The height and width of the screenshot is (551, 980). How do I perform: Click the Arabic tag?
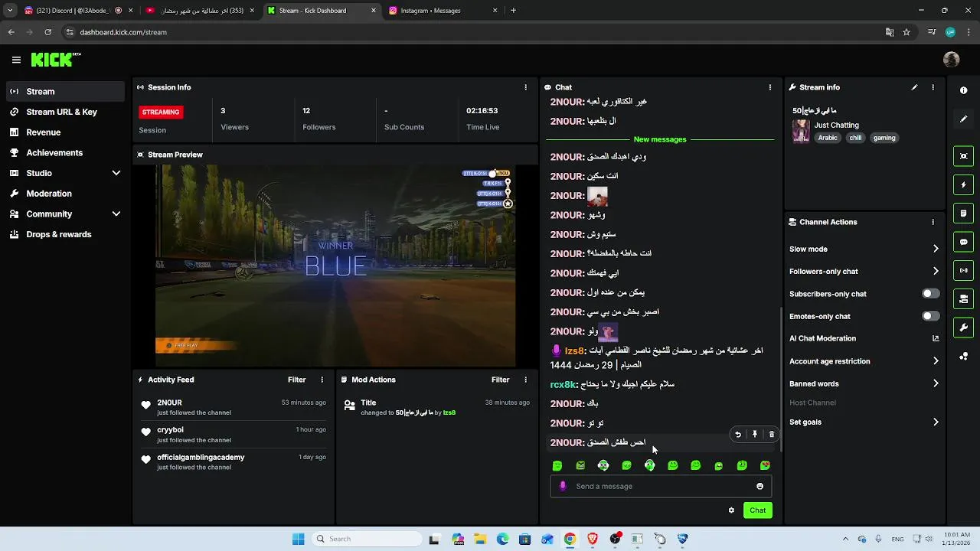coord(828,138)
